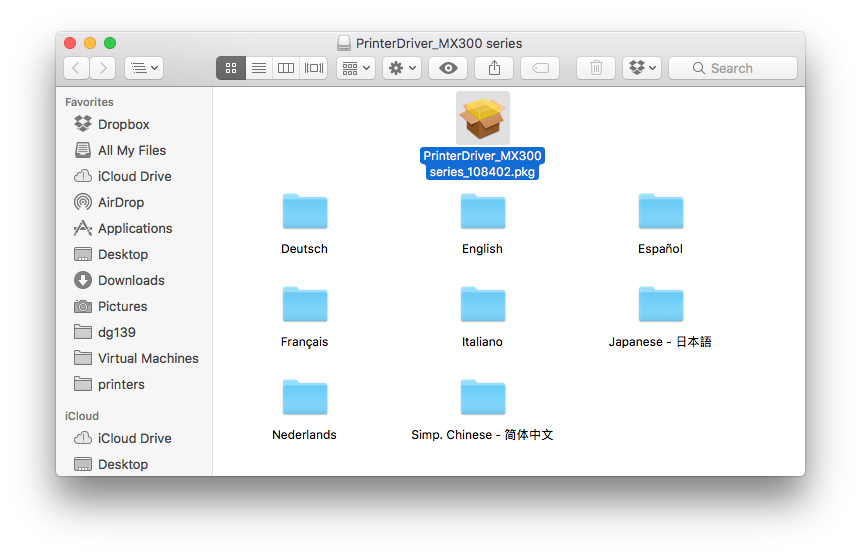Zoom the Finder window with green button
The width and height of the screenshot is (861, 556).
[x=110, y=43]
